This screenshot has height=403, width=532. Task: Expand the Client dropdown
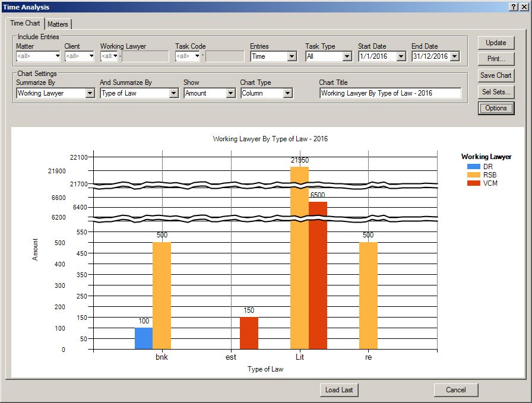pos(91,56)
